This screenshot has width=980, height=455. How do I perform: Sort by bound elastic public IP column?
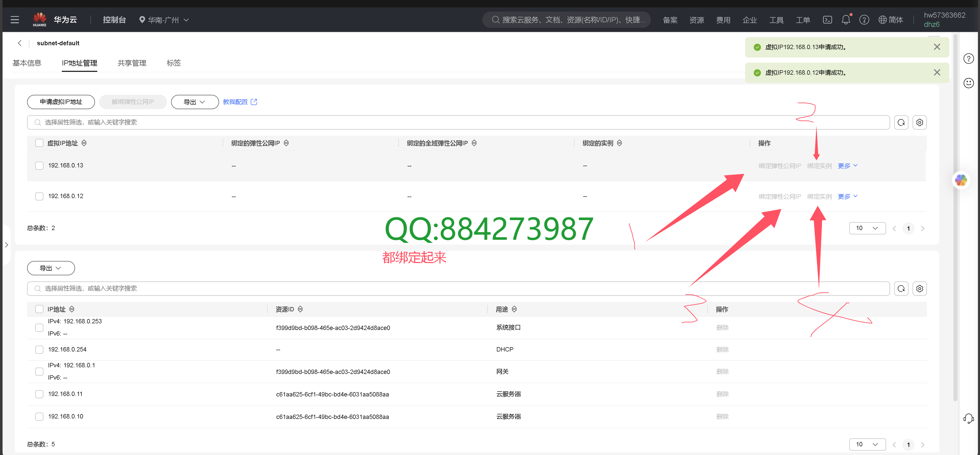(286, 143)
